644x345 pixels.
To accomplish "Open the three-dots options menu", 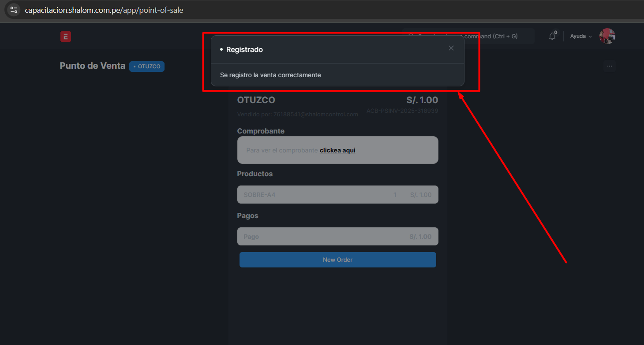I will click(609, 66).
